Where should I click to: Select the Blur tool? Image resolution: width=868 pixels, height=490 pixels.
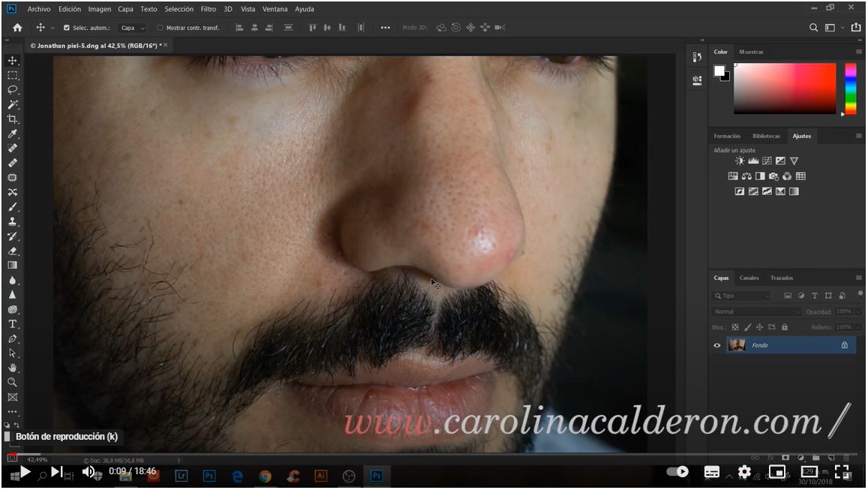(12, 280)
